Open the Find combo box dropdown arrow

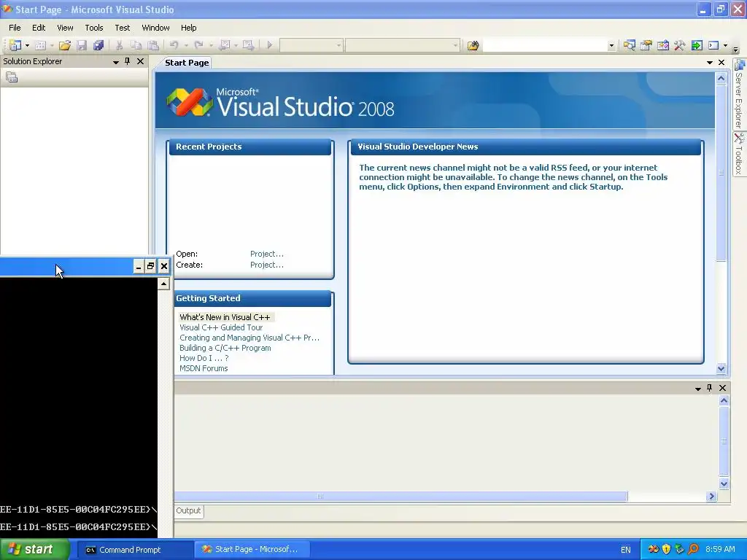point(611,46)
